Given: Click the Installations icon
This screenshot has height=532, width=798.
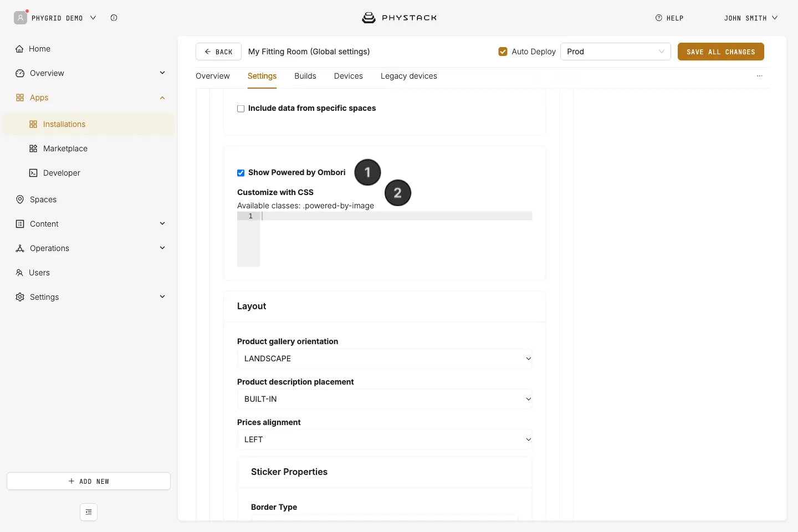Looking at the screenshot, I should [x=33, y=124].
